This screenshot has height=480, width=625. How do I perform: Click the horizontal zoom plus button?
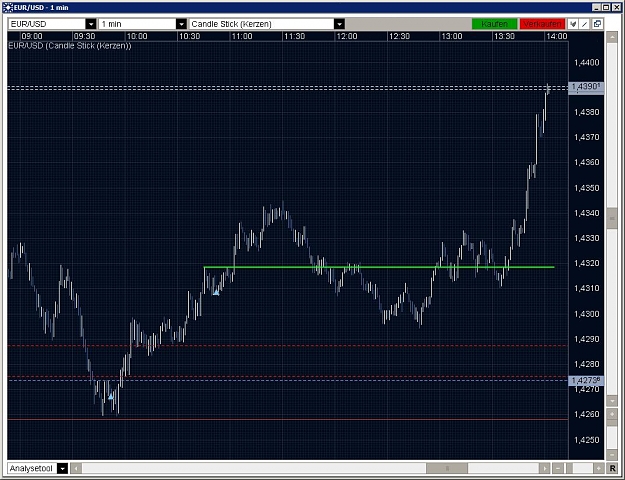click(x=598, y=468)
